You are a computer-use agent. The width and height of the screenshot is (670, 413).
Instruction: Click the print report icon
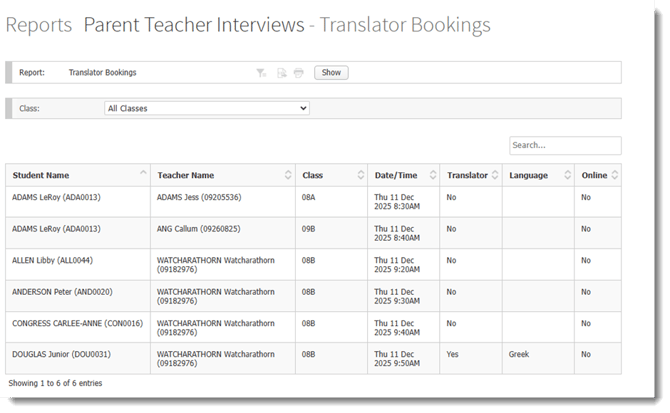(298, 73)
